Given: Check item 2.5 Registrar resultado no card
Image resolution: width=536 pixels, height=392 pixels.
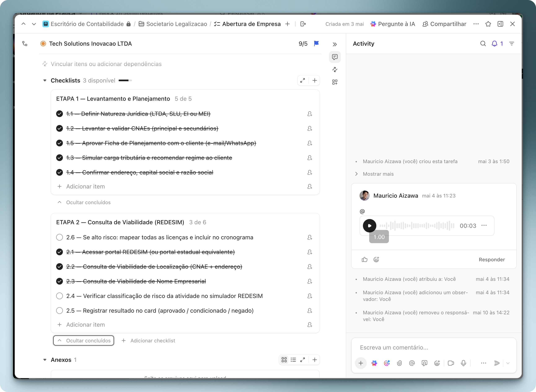Looking at the screenshot, I should tap(60, 311).
